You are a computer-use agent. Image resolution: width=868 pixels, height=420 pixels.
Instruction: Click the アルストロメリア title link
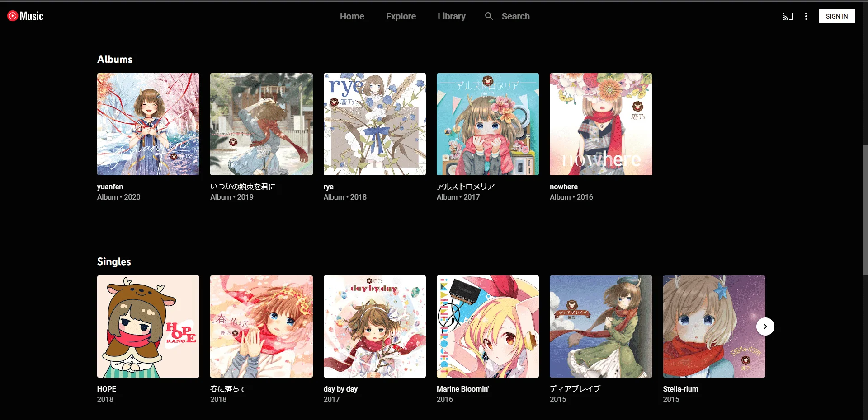[x=466, y=187]
